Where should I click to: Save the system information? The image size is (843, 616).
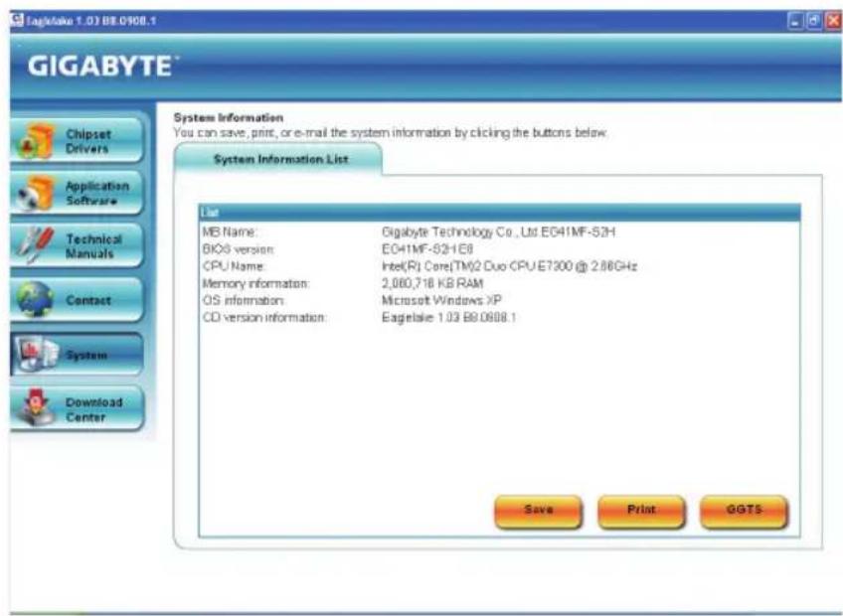point(538,512)
